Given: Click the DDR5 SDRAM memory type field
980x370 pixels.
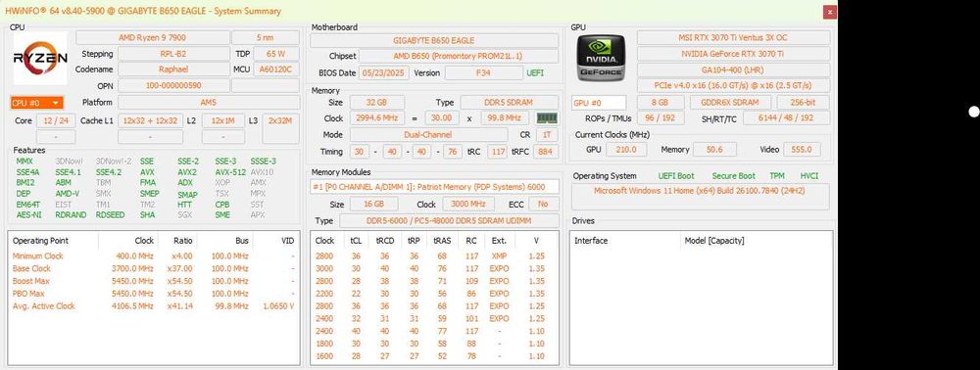Looking at the screenshot, I should (510, 103).
